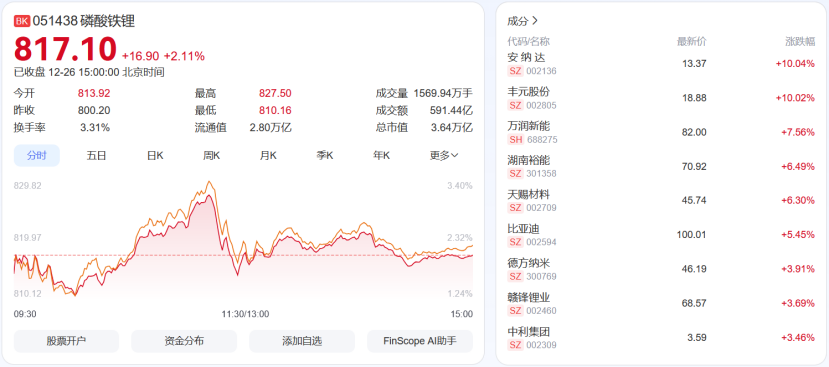
Task: Click the red BK badge icon
Action: coord(22,21)
